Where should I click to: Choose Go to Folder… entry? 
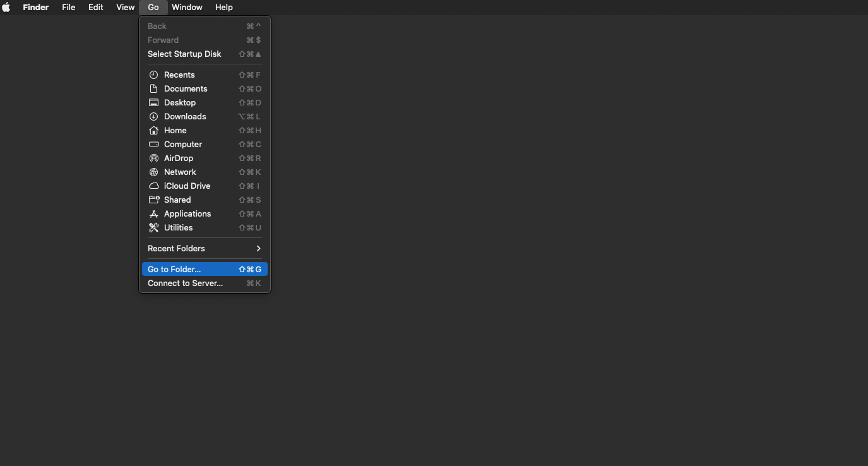[x=205, y=270]
